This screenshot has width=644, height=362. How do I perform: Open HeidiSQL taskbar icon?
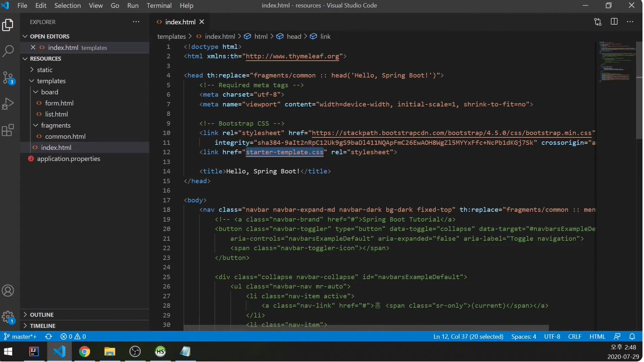[160, 351]
